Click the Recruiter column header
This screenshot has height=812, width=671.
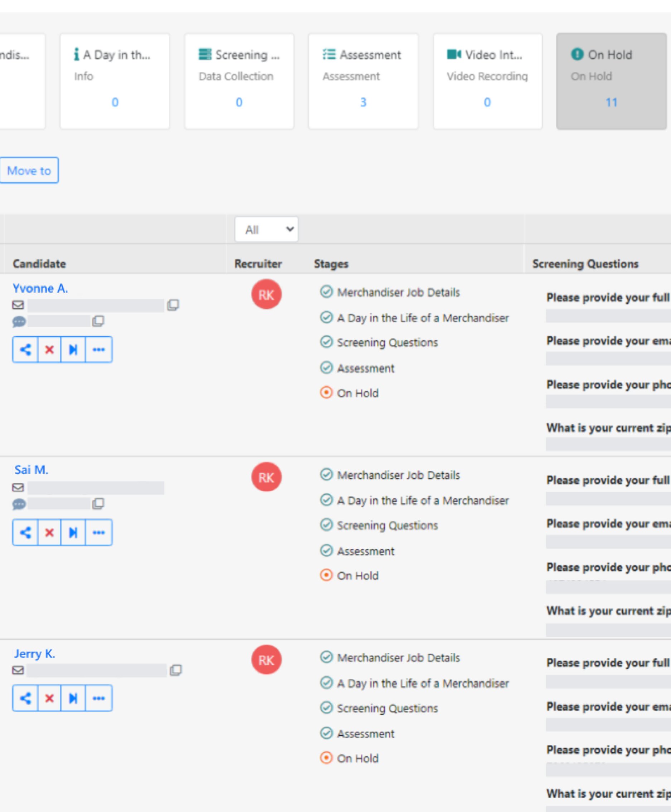(258, 264)
